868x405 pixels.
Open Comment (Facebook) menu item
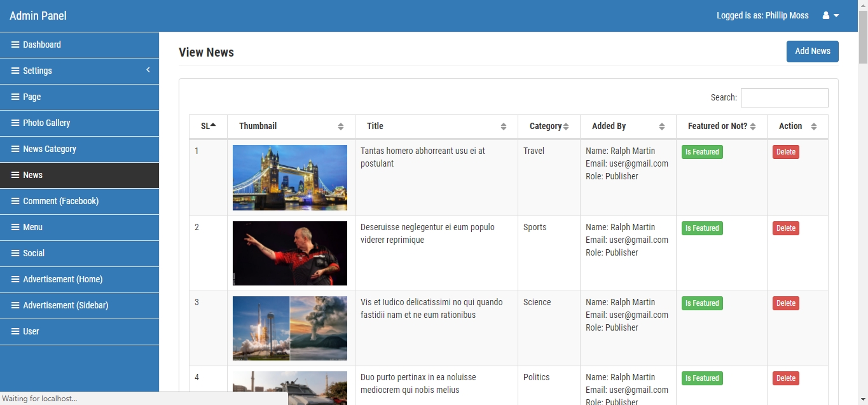(61, 201)
